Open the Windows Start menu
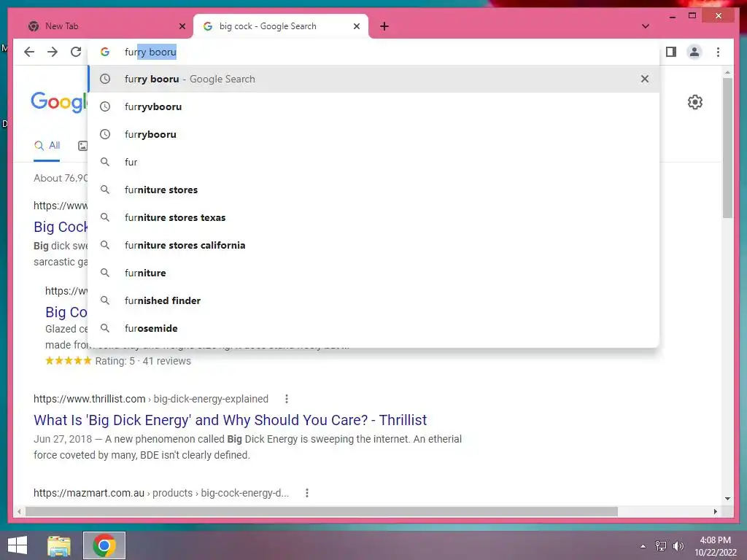This screenshot has height=560, width=747. coord(18,545)
